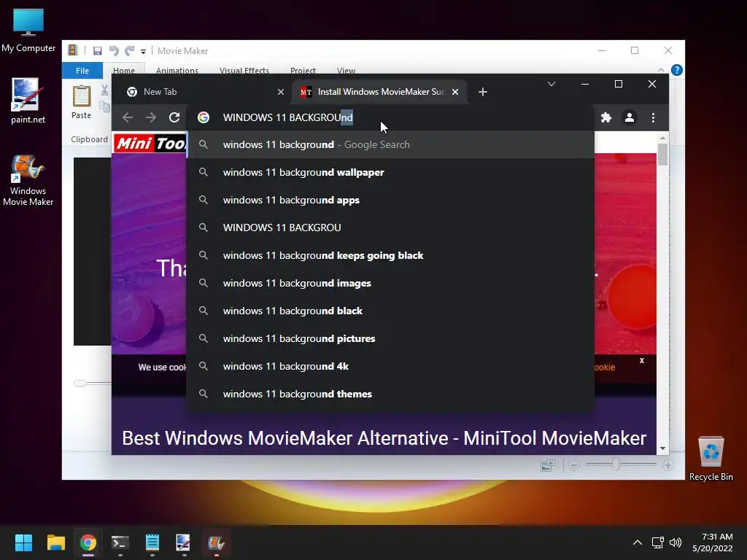Click the MiniTool logo on webpage

point(150,144)
